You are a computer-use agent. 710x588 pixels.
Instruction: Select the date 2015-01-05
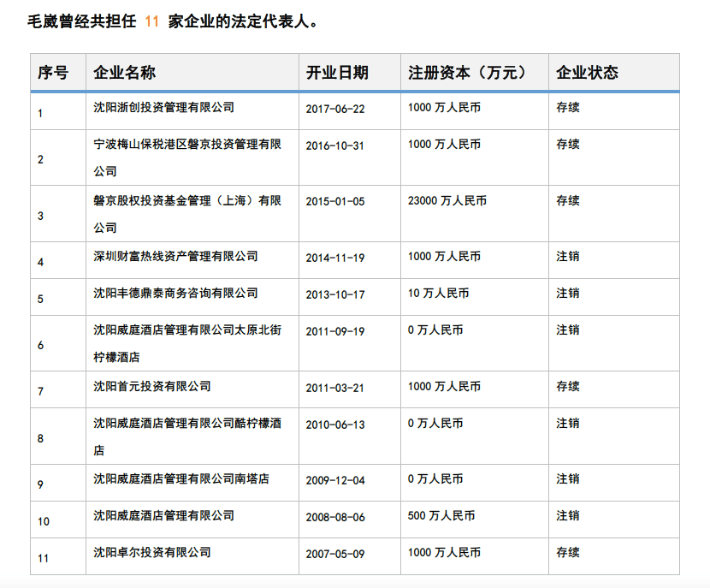(x=335, y=202)
